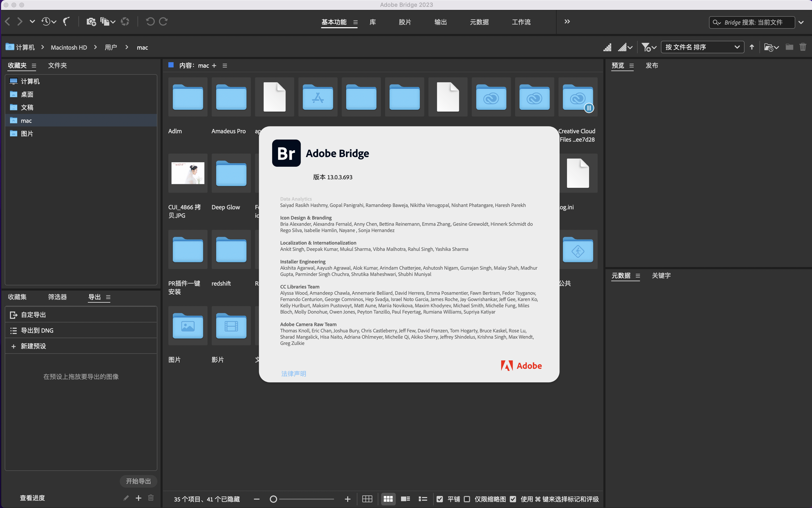The width and height of the screenshot is (812, 508).
Task: Click the 法律声明 link
Action: pyautogui.click(x=293, y=374)
